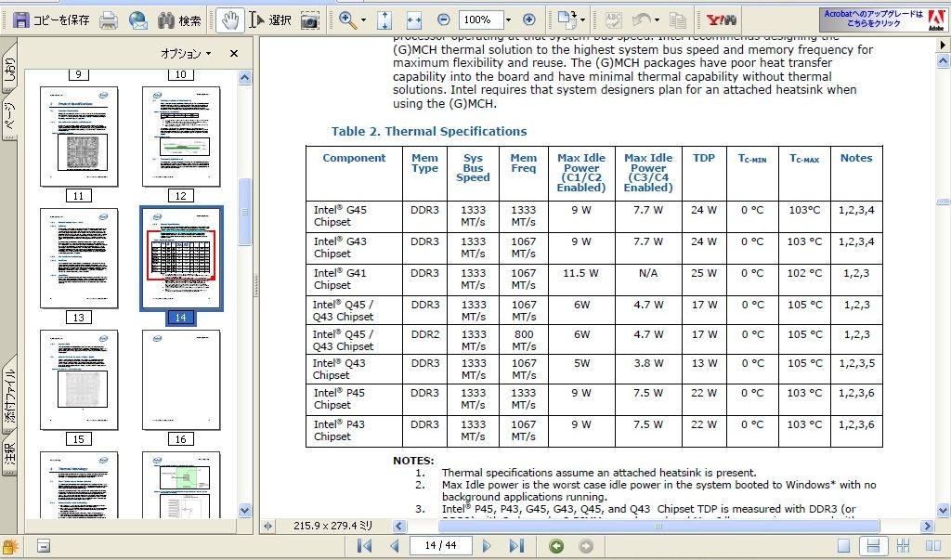Click the toolbar overflow arrow at top right
Image resolution: width=951 pixels, height=560 pixels.
click(943, 45)
